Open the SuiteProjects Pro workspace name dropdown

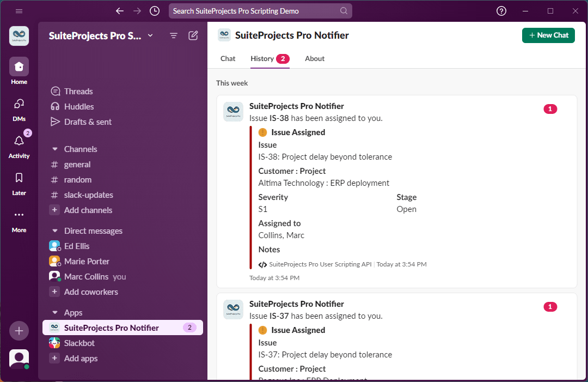(x=101, y=35)
